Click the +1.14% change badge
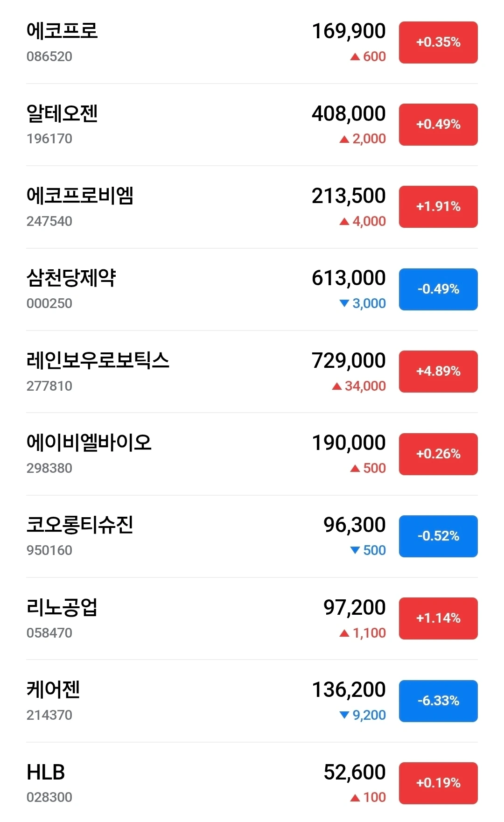Viewport: 504px width, 822px height. point(438,618)
